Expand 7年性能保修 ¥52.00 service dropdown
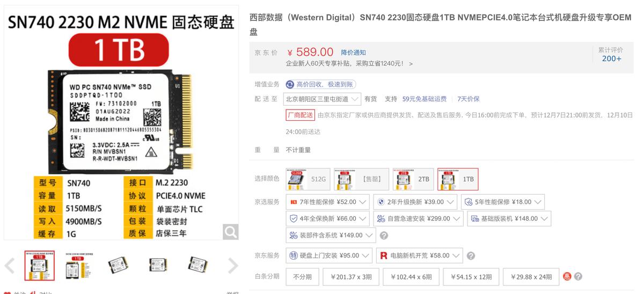The width and height of the screenshot is (644, 294). pyautogui.click(x=327, y=202)
